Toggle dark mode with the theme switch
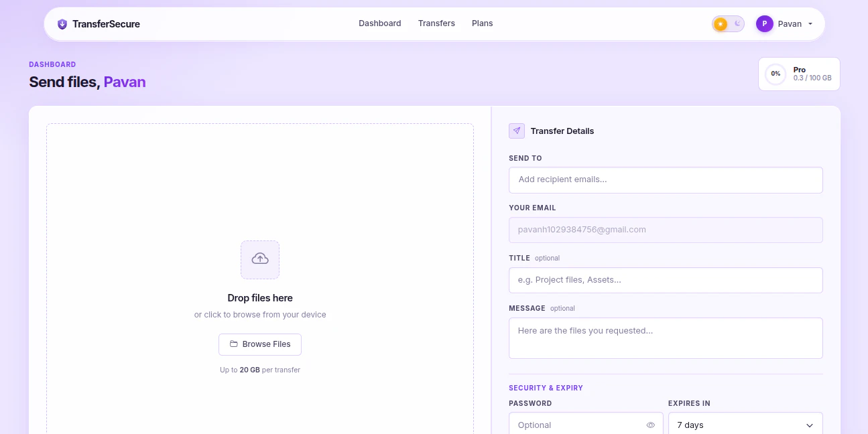The image size is (868, 434). point(728,23)
